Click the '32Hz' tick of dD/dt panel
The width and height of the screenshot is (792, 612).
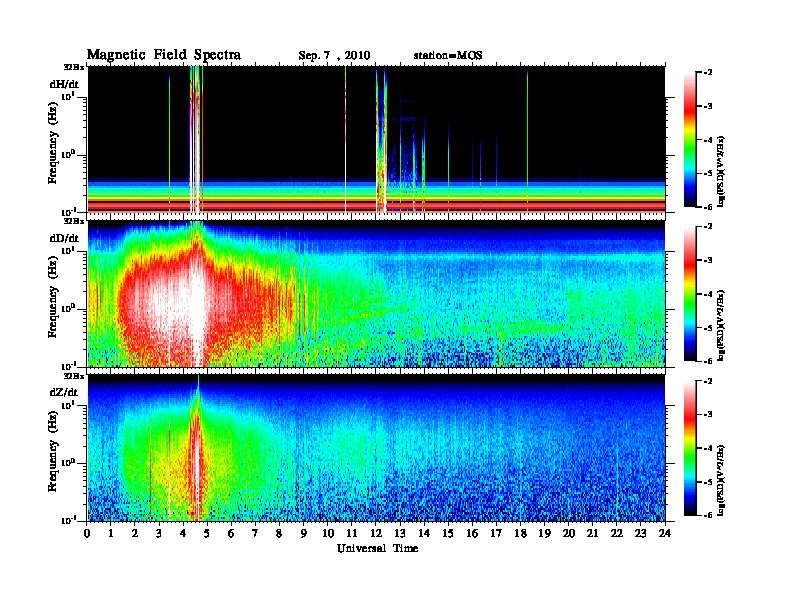point(75,221)
